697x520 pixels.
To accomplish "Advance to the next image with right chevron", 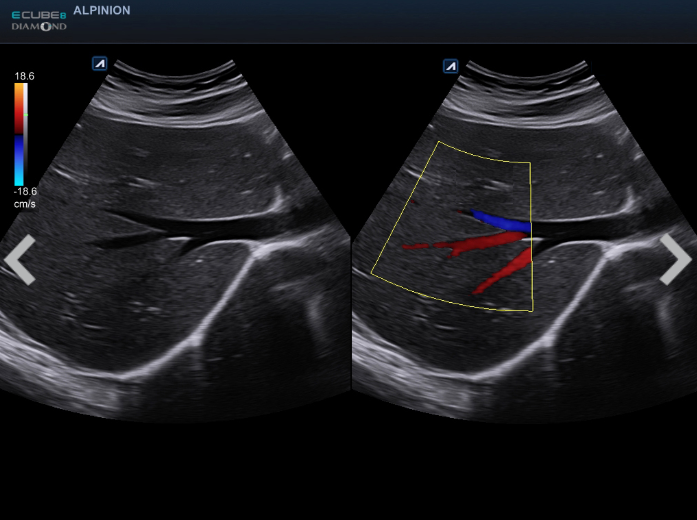I will point(675,260).
